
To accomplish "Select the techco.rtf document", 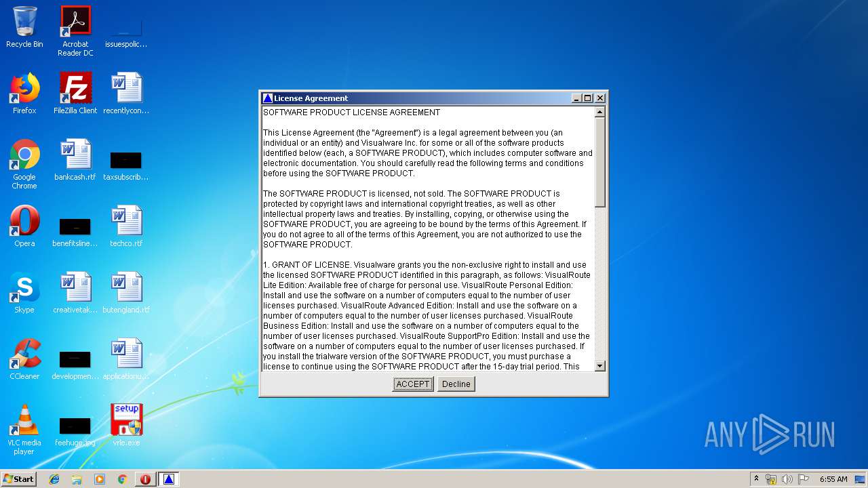I will pyautogui.click(x=126, y=226).
